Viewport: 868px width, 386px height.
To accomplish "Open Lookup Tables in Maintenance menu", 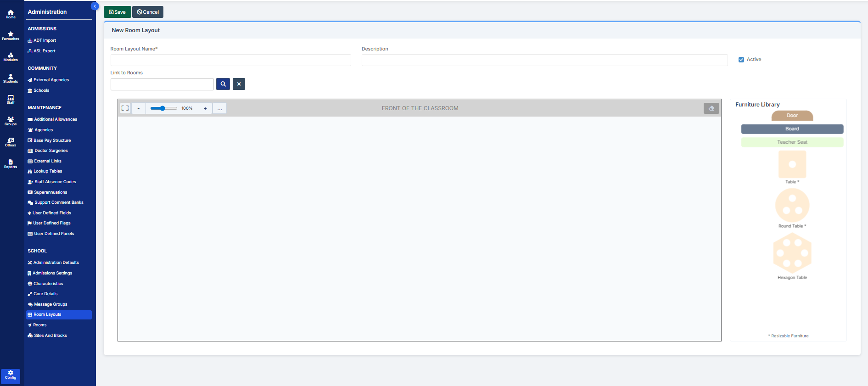I will [48, 171].
